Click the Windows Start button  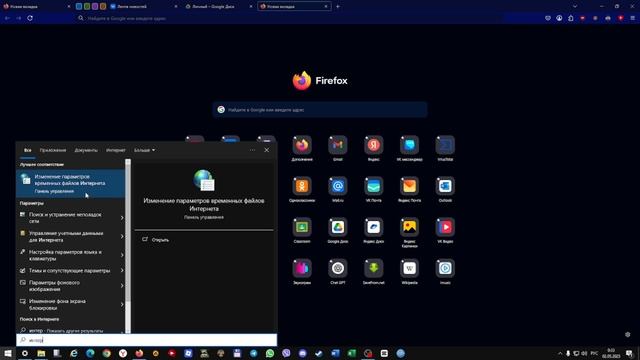point(8,353)
